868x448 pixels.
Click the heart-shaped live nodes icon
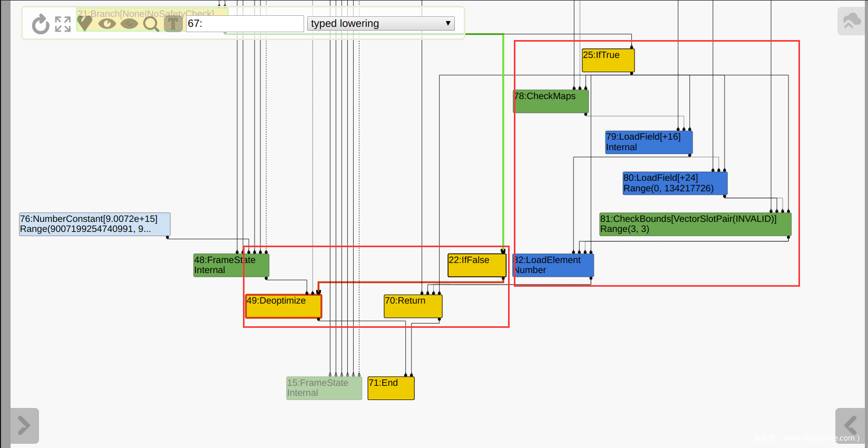pyautogui.click(x=85, y=23)
